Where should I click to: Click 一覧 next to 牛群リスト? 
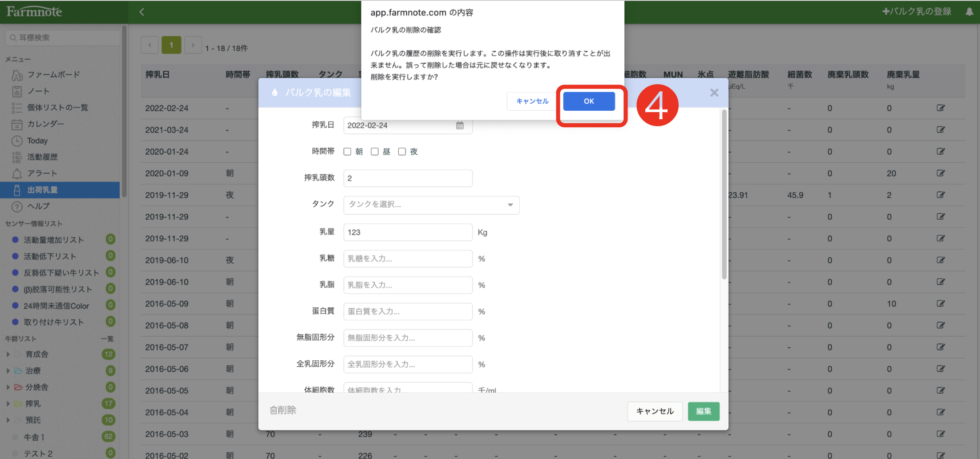107,339
